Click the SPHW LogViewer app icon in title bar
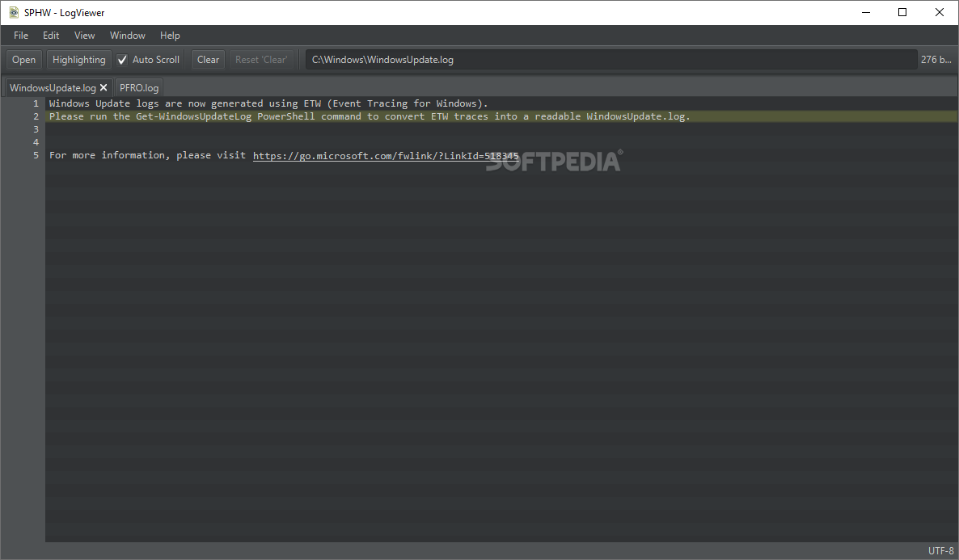959x560 pixels. coord(14,12)
